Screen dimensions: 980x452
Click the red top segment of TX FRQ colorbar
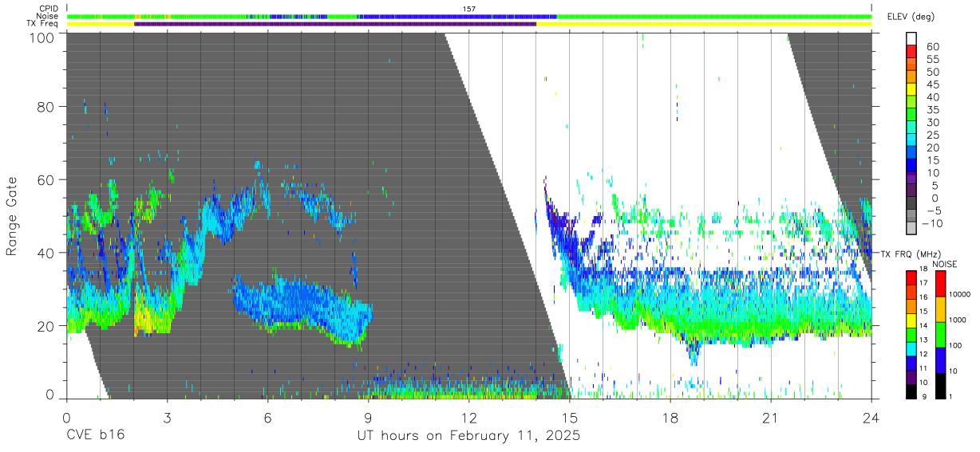tap(912, 277)
